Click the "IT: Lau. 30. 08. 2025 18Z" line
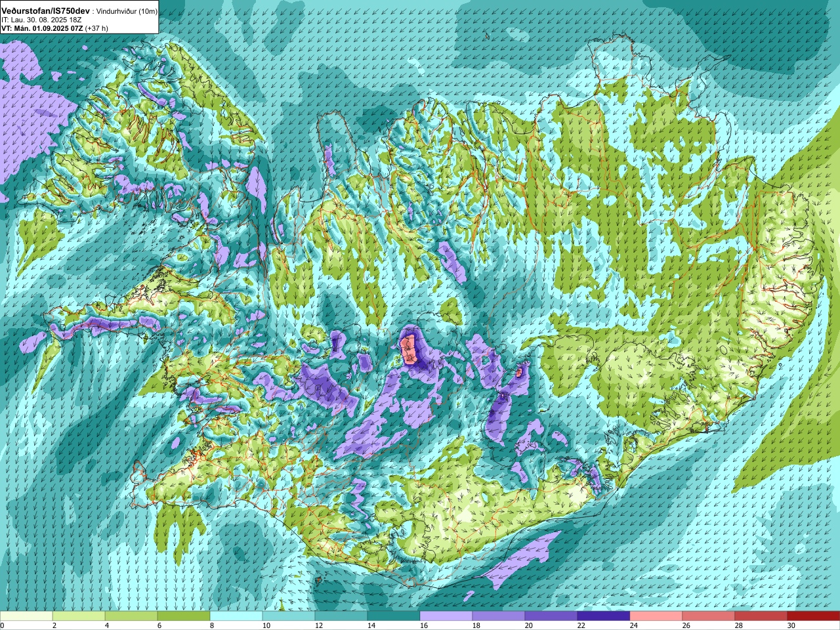The height and width of the screenshot is (630, 840). [41, 20]
